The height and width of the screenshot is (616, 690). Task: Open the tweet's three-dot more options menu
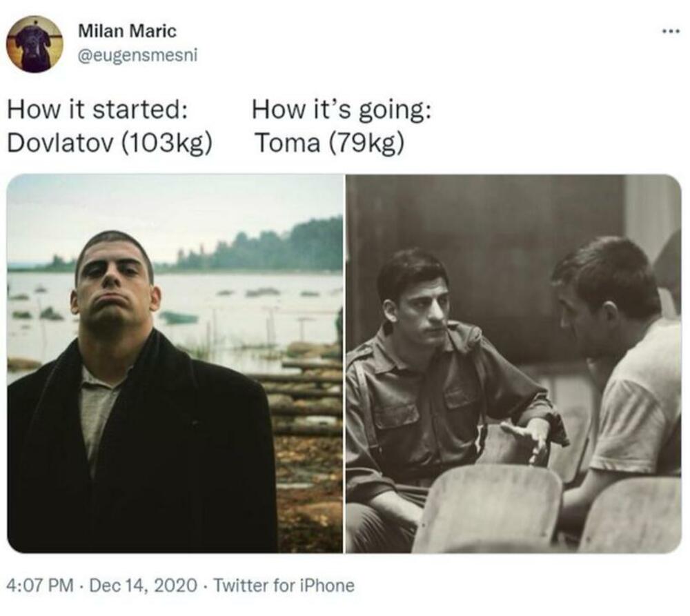click(x=669, y=31)
